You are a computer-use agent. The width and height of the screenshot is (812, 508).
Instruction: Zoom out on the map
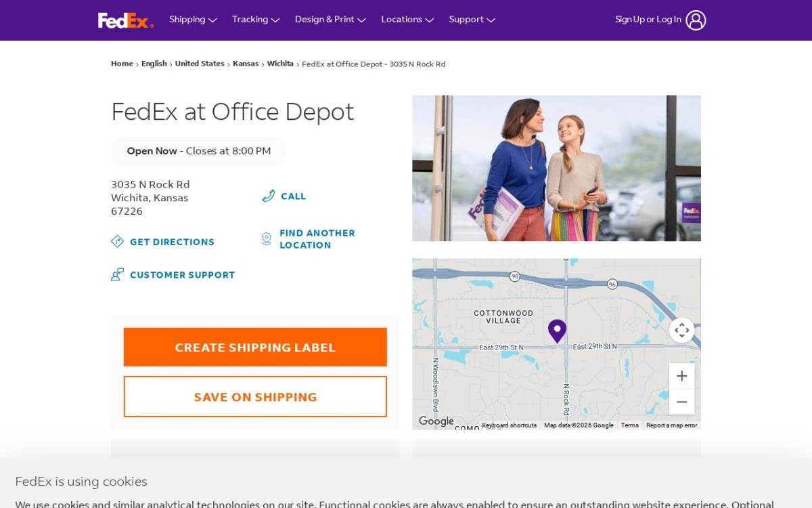tap(681, 402)
